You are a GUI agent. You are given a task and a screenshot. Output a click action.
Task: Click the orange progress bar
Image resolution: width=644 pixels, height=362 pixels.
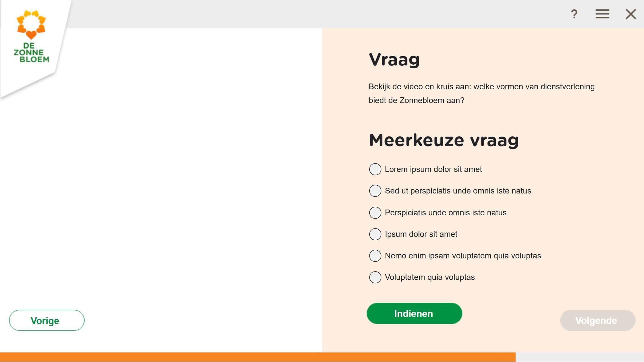click(258, 357)
